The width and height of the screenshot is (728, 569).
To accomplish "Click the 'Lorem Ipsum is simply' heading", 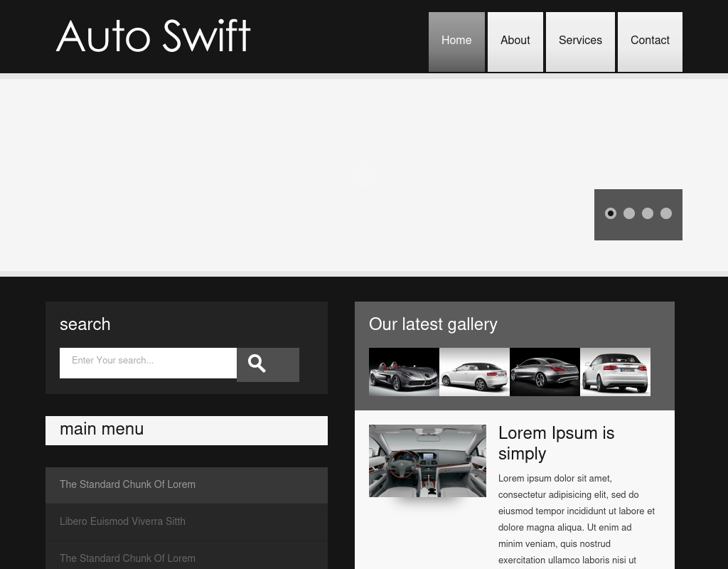I will tap(556, 443).
